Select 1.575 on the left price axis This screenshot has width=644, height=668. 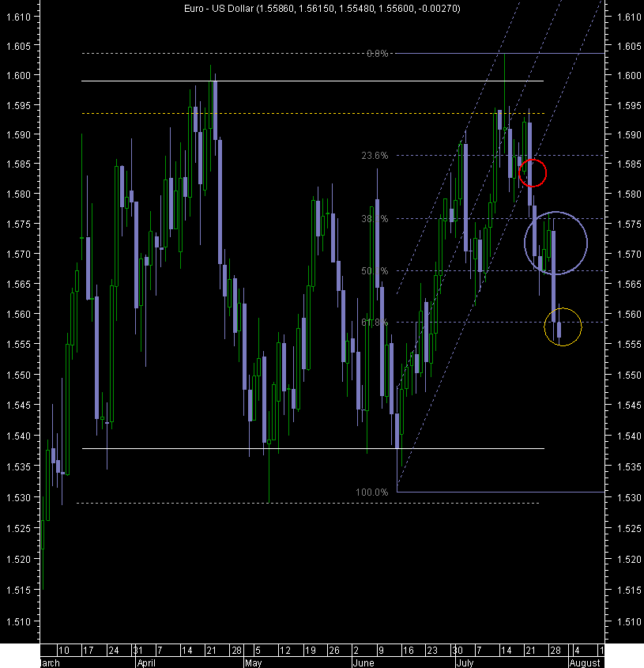[x=18, y=224]
